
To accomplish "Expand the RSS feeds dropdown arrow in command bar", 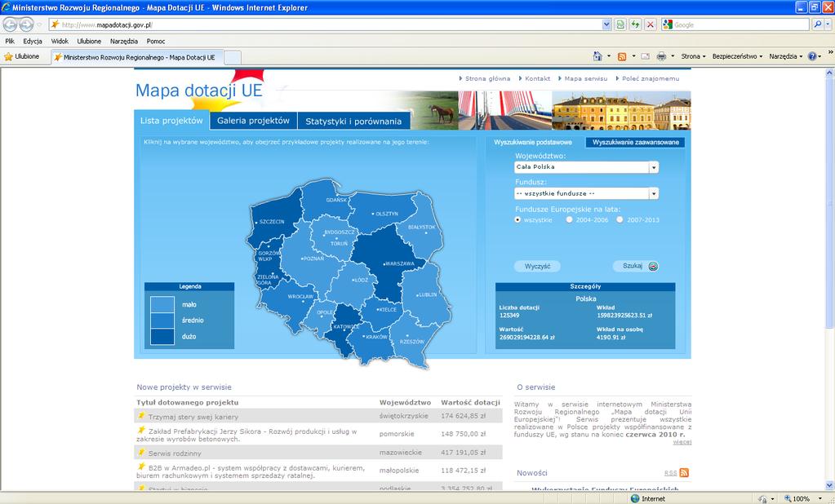I will coord(633,56).
